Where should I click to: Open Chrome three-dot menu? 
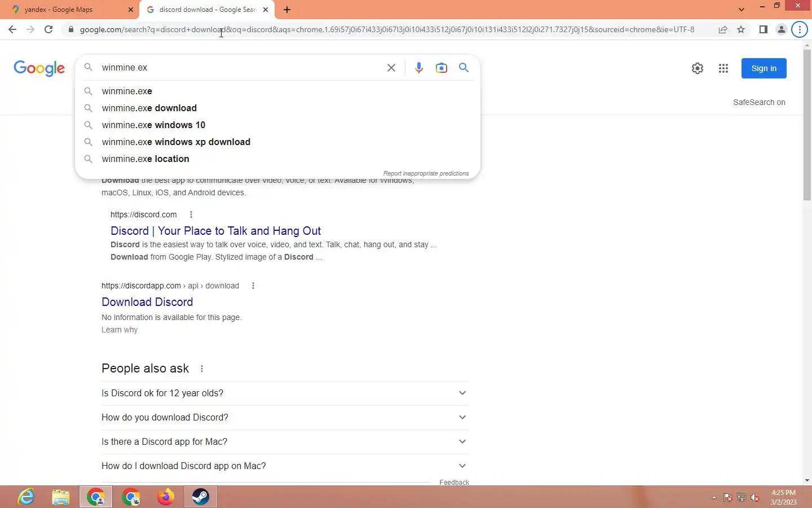point(800,29)
